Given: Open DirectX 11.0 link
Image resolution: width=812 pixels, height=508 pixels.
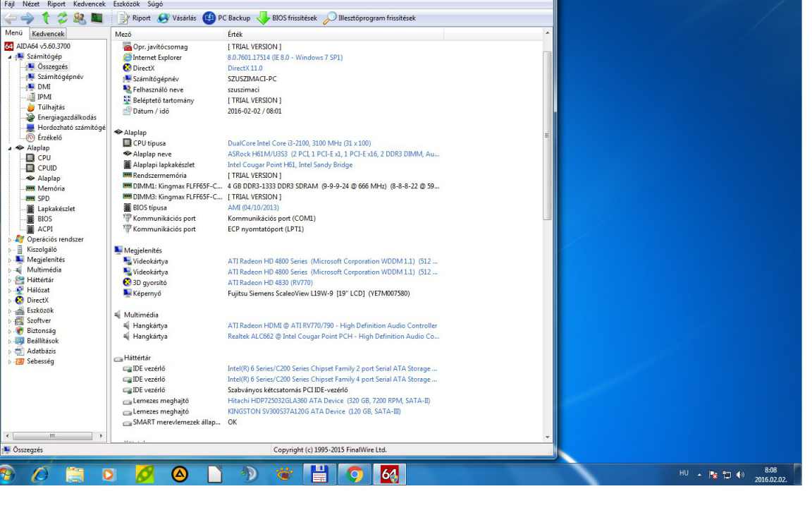Looking at the screenshot, I should tap(245, 68).
